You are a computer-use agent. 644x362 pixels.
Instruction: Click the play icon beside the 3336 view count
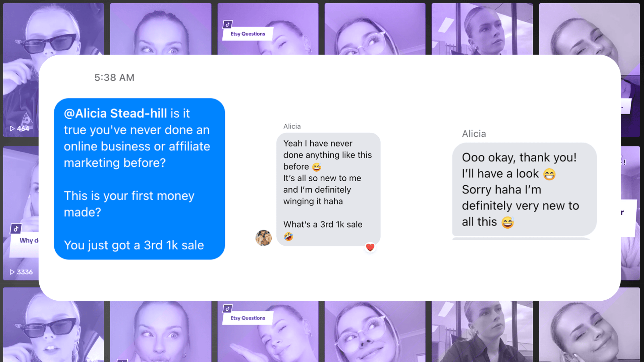click(x=12, y=272)
